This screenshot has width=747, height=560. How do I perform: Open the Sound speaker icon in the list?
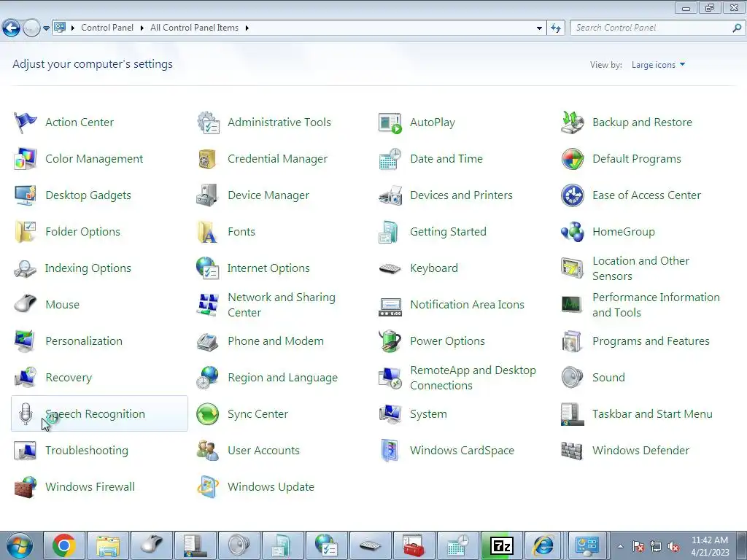point(573,378)
